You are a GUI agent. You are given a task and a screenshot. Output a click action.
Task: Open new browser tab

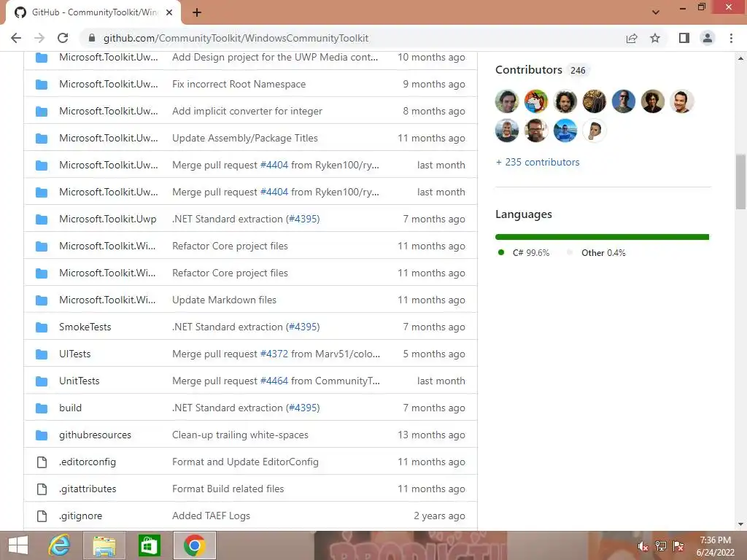click(x=197, y=12)
